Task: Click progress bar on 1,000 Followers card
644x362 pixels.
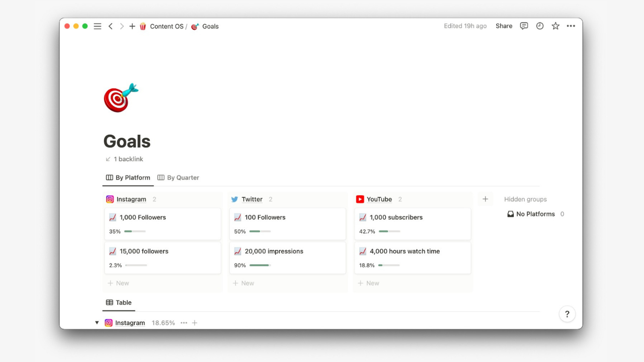Action: click(x=135, y=231)
